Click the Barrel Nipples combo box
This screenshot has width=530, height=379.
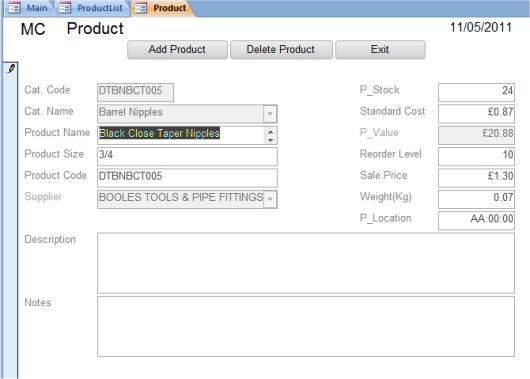[x=187, y=114]
